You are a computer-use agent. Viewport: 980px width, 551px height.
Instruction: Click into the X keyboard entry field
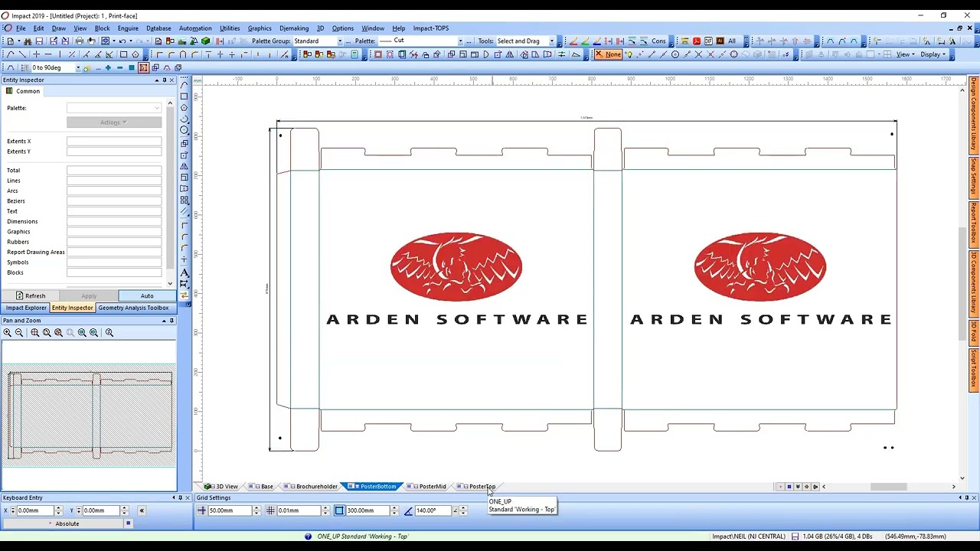point(35,510)
